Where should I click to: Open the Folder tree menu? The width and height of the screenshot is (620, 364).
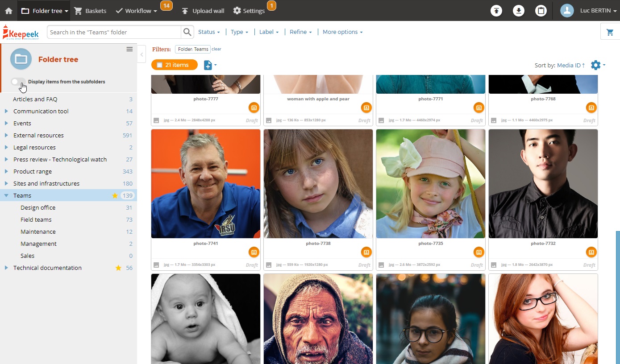coord(45,11)
